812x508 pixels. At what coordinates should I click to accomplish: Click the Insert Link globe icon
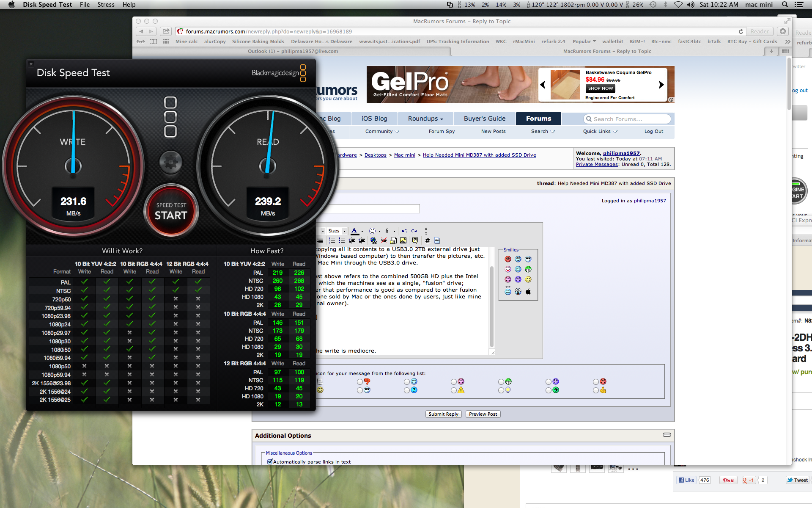point(373,240)
